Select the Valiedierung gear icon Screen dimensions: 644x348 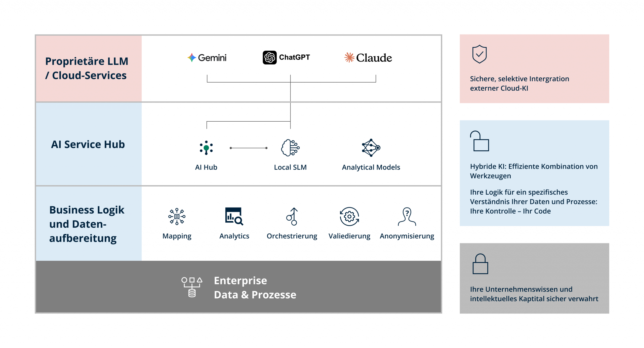[x=349, y=216]
